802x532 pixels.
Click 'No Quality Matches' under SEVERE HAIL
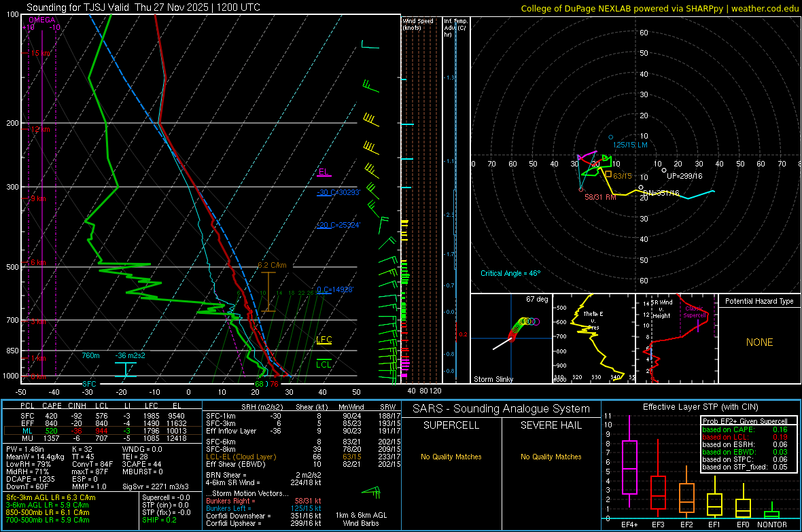[x=551, y=457]
